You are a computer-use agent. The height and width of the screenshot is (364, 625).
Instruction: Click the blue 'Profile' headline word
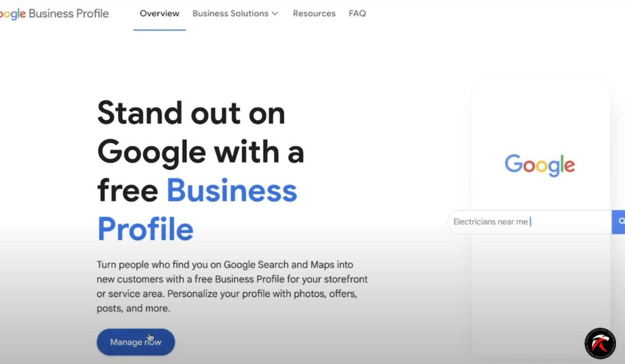145,229
